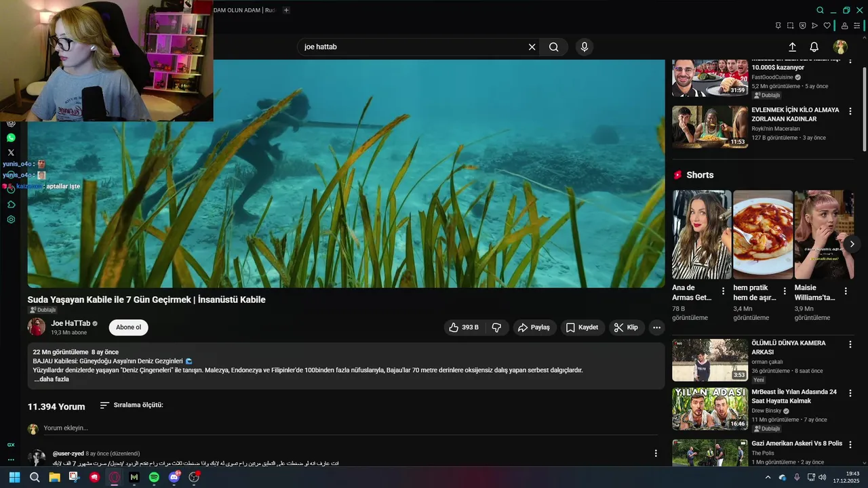Open Spotify from the taskbar
The height and width of the screenshot is (488, 868).
tap(154, 477)
